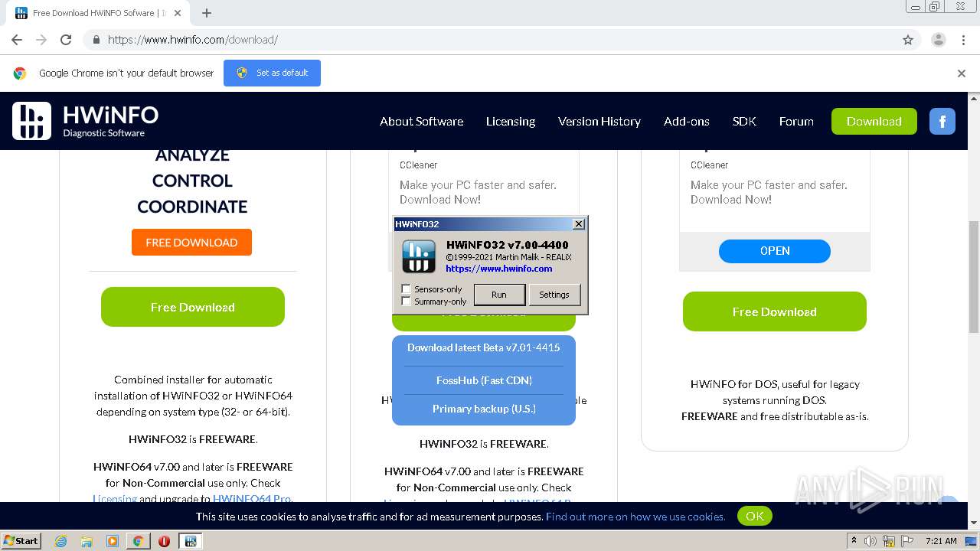
Task: Enable the Sensors-only checkbox
Action: (407, 289)
